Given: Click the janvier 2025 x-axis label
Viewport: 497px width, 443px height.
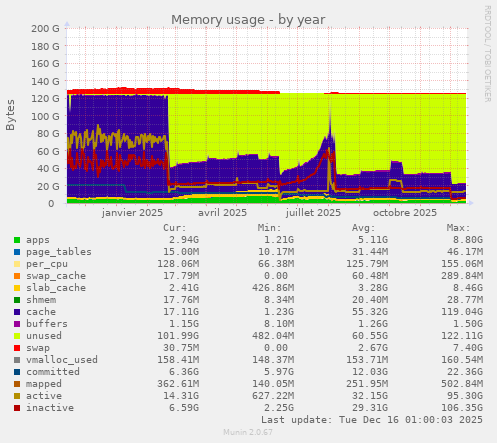Looking at the screenshot, I should click(132, 213).
